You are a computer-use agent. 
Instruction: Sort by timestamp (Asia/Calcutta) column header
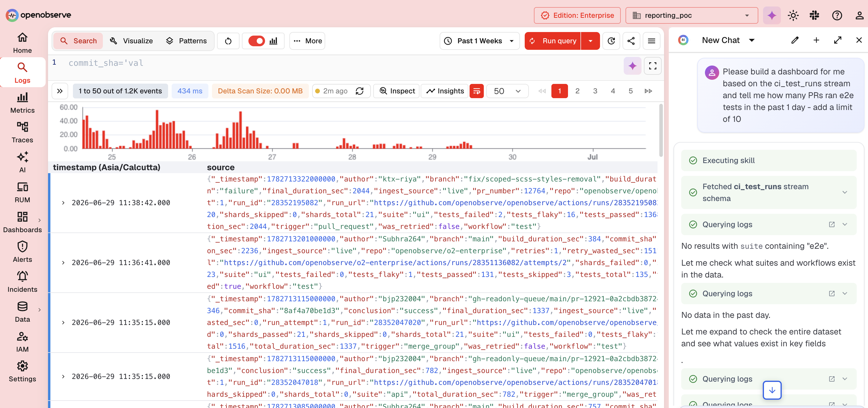(x=106, y=167)
